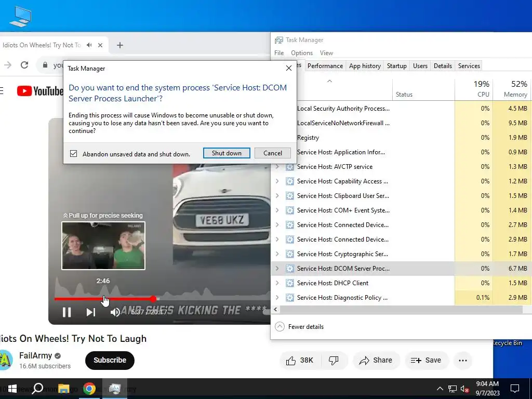Open the File menu in Task Manager

[x=279, y=53]
